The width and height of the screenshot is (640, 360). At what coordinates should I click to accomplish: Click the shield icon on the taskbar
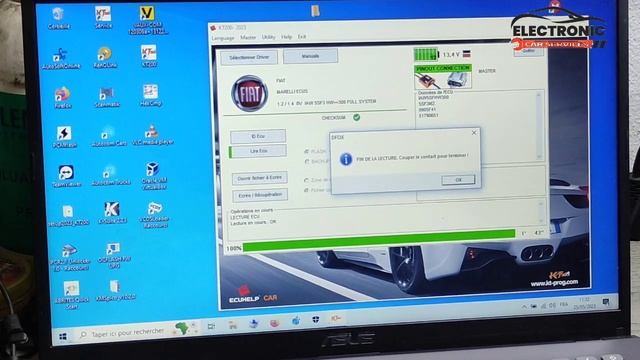click(x=316, y=320)
